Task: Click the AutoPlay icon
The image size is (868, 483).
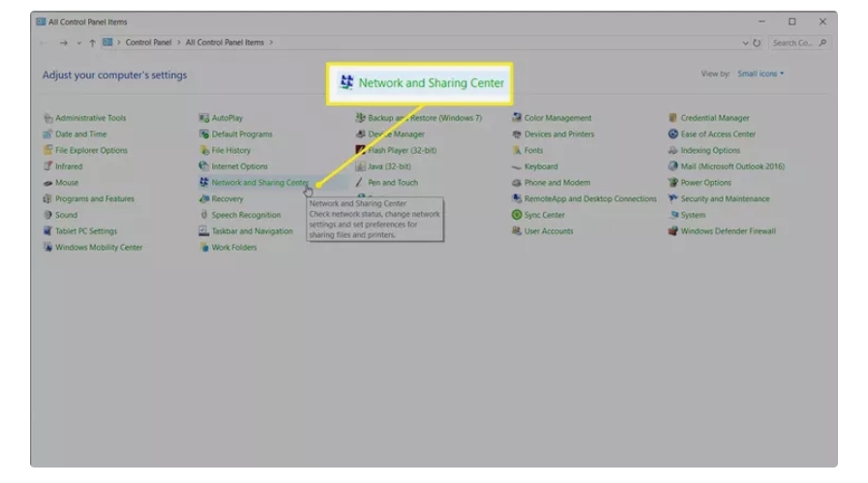Action: (x=204, y=118)
